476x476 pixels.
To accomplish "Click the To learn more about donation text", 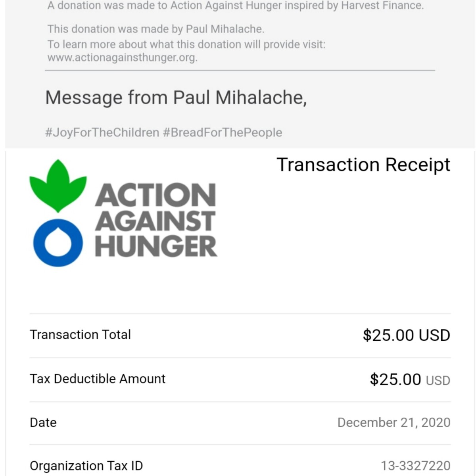I will [186, 44].
